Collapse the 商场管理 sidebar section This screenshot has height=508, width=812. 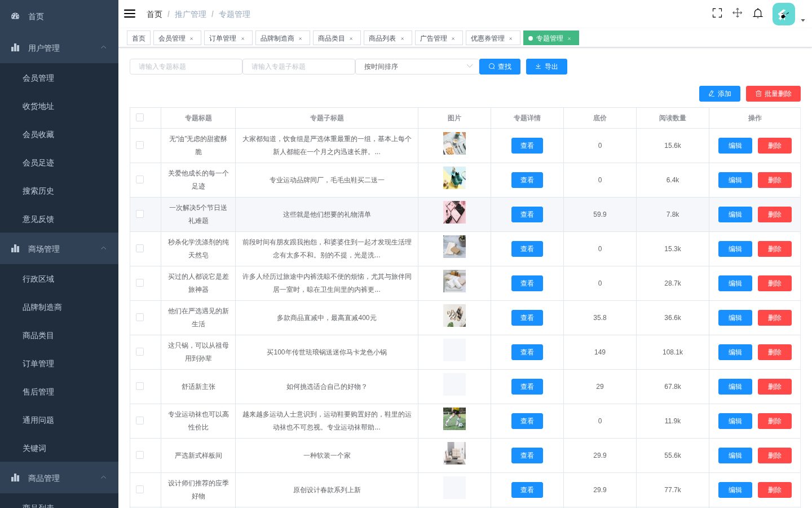coord(103,248)
